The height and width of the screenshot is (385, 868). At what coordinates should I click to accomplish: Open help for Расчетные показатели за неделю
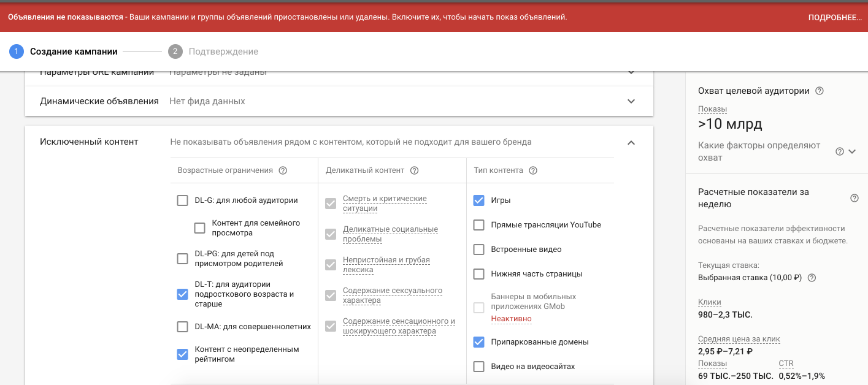point(854,198)
